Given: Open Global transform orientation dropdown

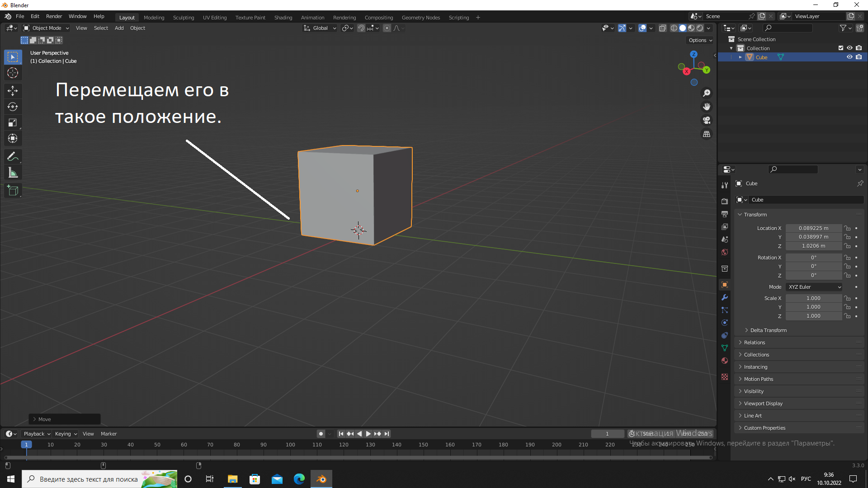Looking at the screenshot, I should pyautogui.click(x=320, y=28).
